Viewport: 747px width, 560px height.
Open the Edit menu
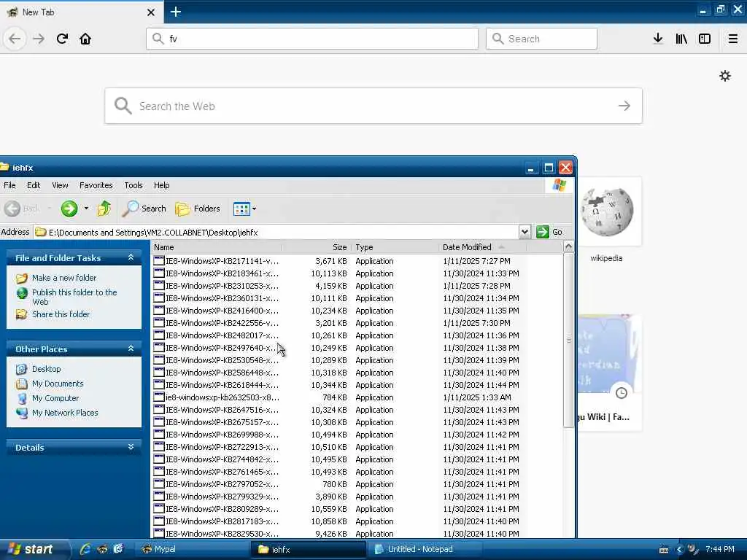click(x=34, y=185)
